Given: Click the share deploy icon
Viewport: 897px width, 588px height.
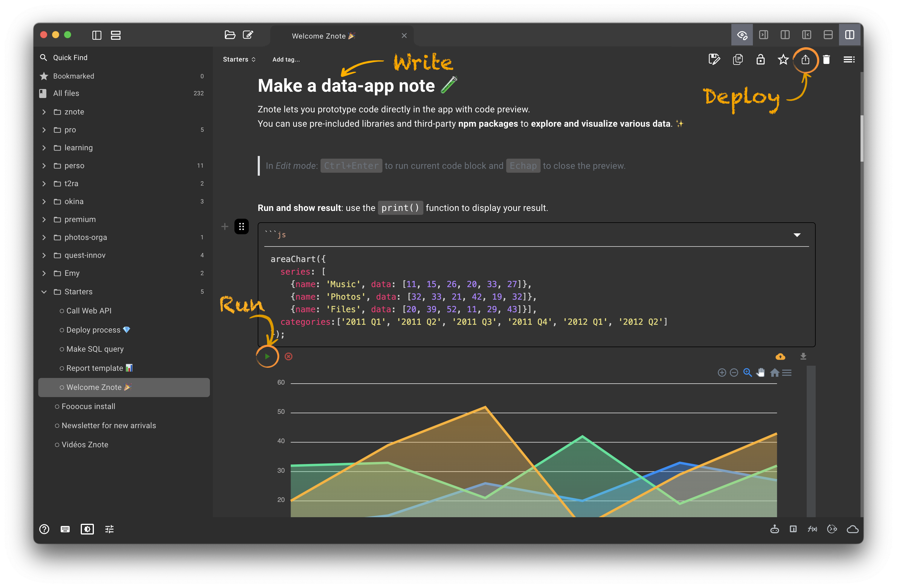Looking at the screenshot, I should click(805, 59).
